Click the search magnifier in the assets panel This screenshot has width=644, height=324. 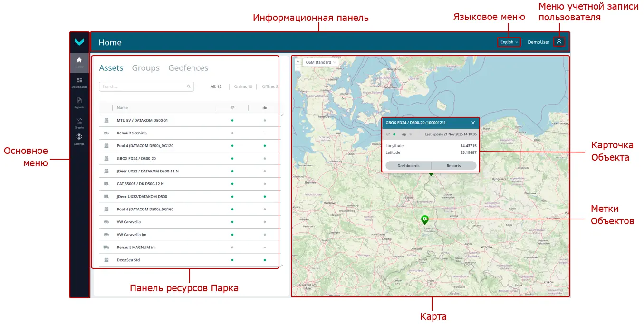pyautogui.click(x=189, y=86)
